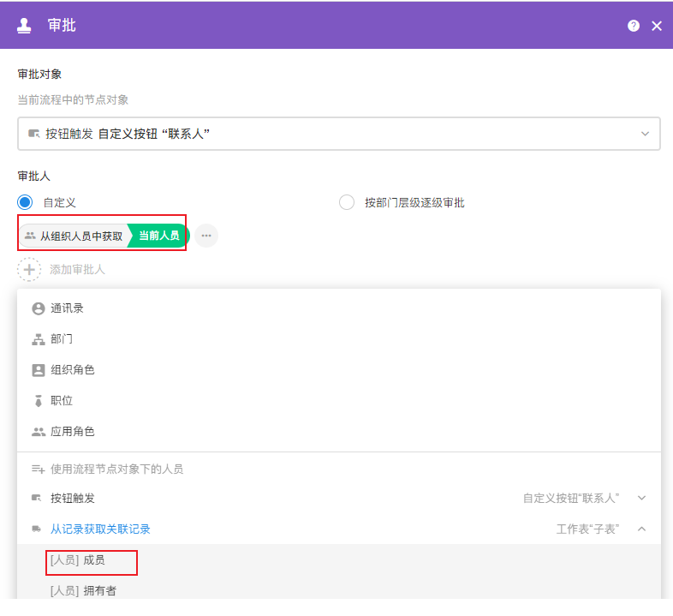The image size is (673, 616).
Task: Collapse the 从记录获取关联记录 node chevron
Action: (x=641, y=529)
